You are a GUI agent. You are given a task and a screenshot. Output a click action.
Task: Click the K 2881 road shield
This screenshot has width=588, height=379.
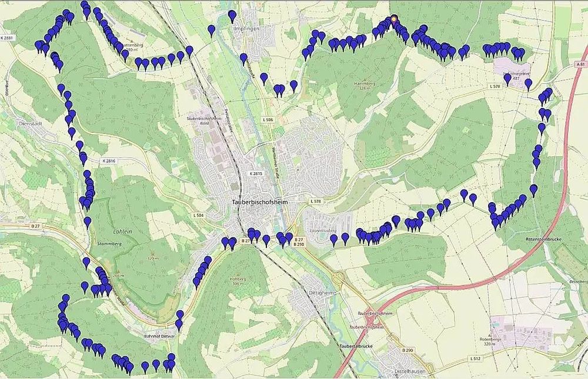[x=6, y=38]
